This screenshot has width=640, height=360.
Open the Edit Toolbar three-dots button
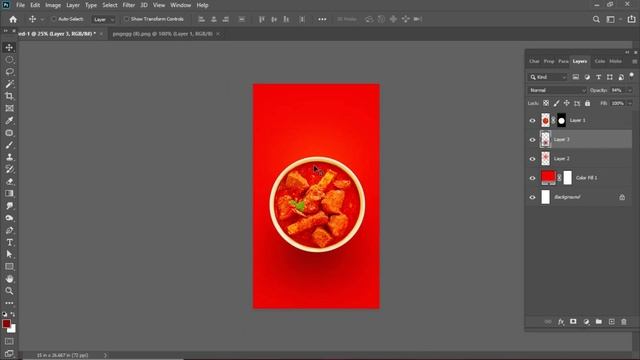pos(9,303)
